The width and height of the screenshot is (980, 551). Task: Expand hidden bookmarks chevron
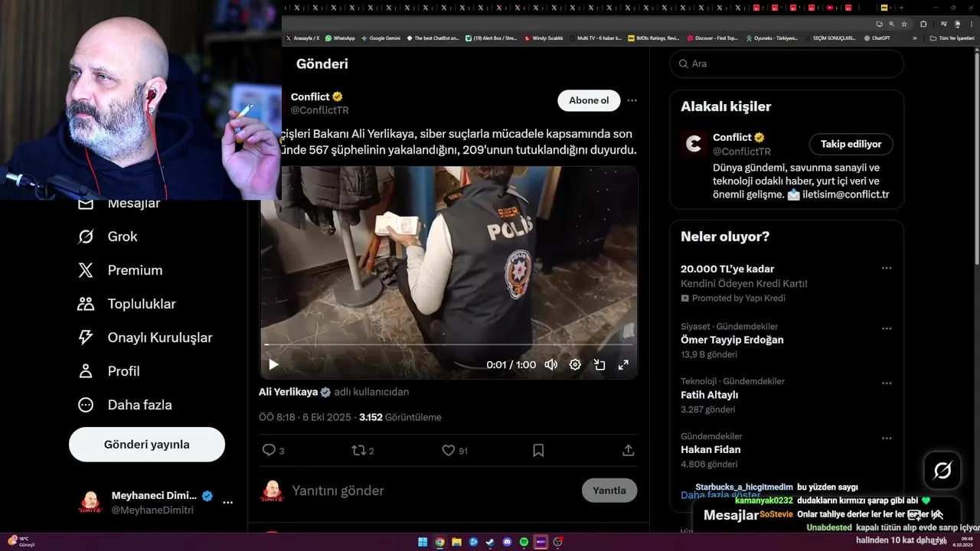[x=914, y=37]
